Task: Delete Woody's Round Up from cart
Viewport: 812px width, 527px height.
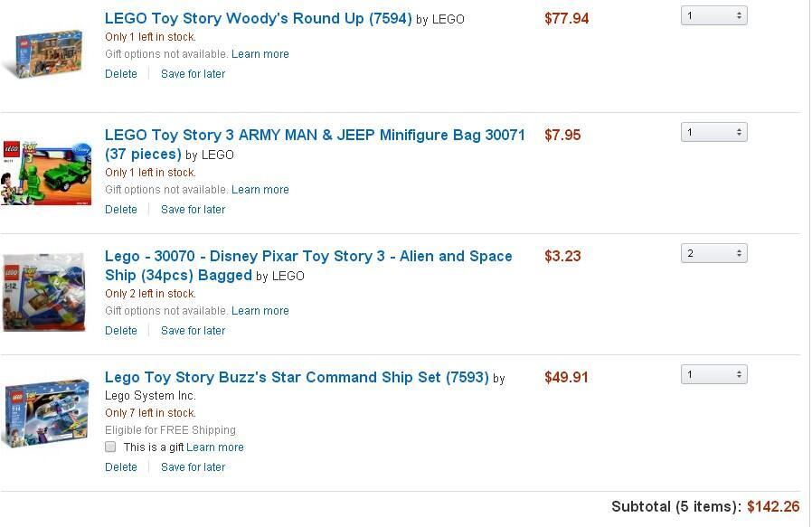Action: click(121, 74)
